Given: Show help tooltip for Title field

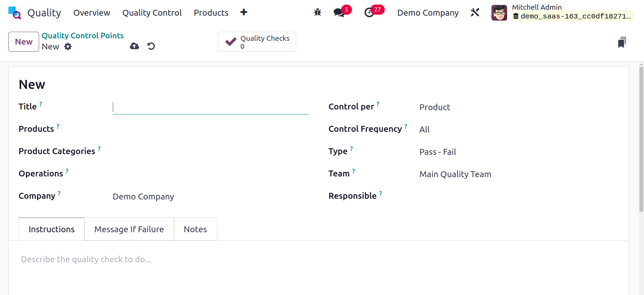Looking at the screenshot, I should pos(41,104).
